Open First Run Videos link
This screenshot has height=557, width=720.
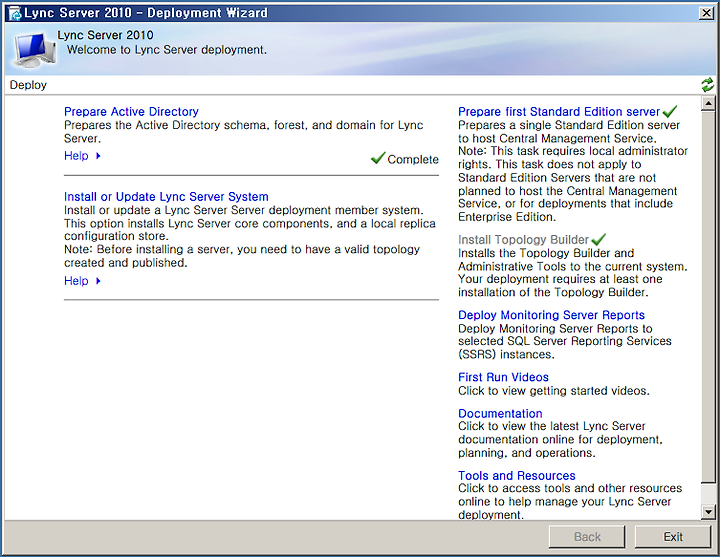click(503, 377)
